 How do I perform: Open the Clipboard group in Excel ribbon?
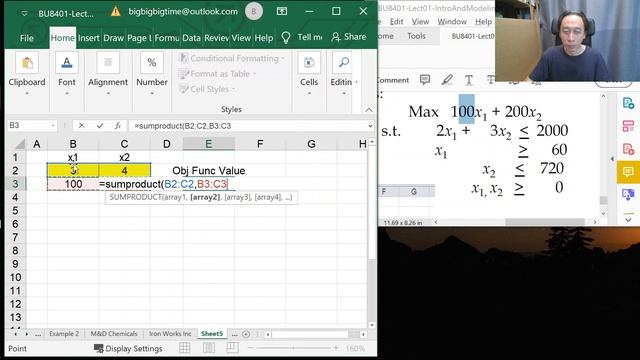point(27,75)
